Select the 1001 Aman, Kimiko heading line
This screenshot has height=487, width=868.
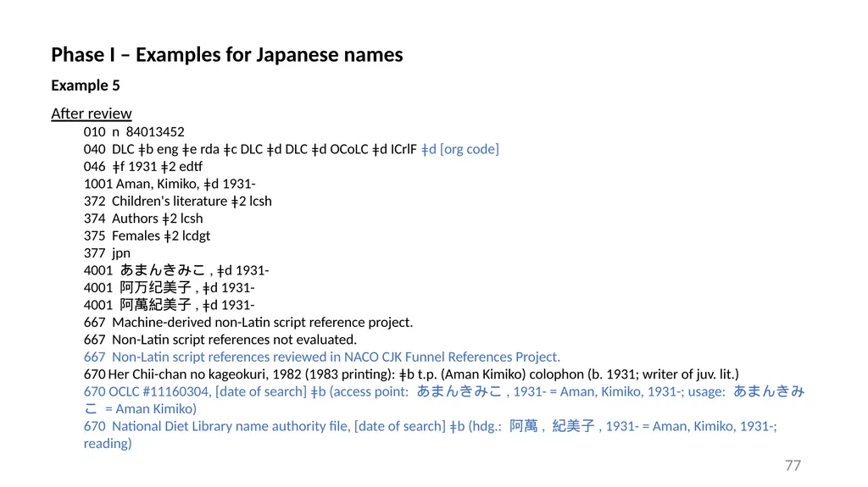point(170,184)
